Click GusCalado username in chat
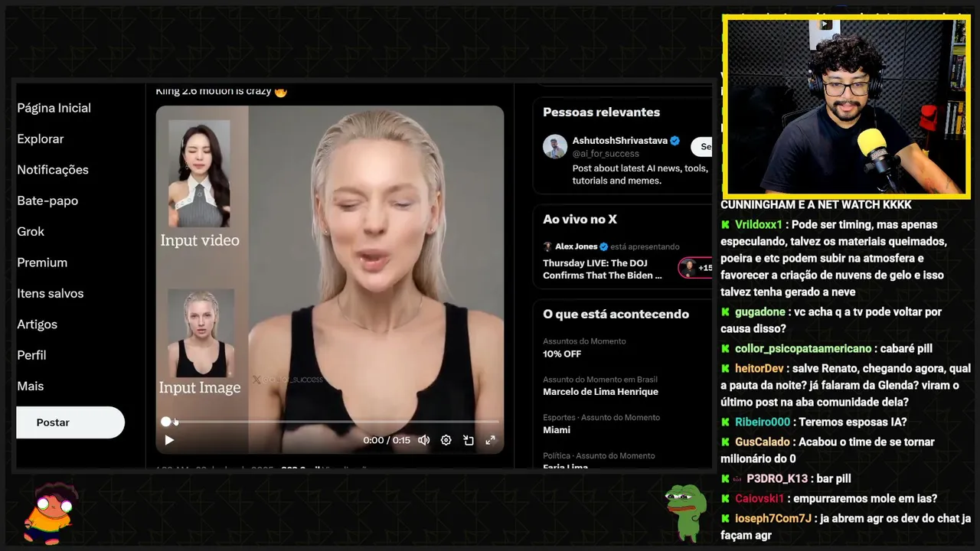 [x=763, y=442]
